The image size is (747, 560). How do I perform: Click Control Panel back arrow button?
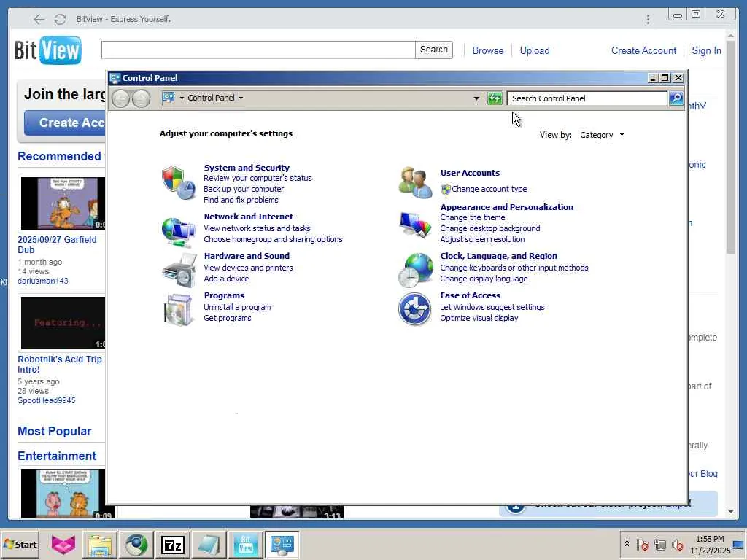click(x=120, y=98)
